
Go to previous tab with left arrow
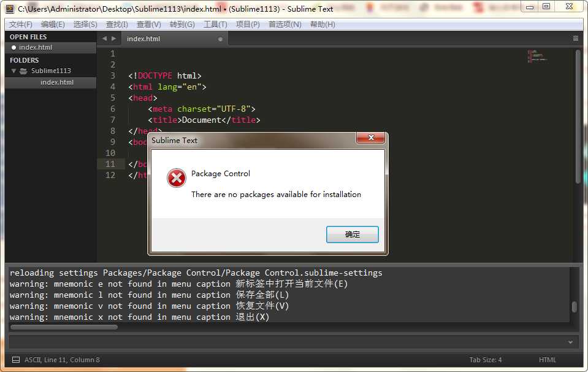pos(104,38)
